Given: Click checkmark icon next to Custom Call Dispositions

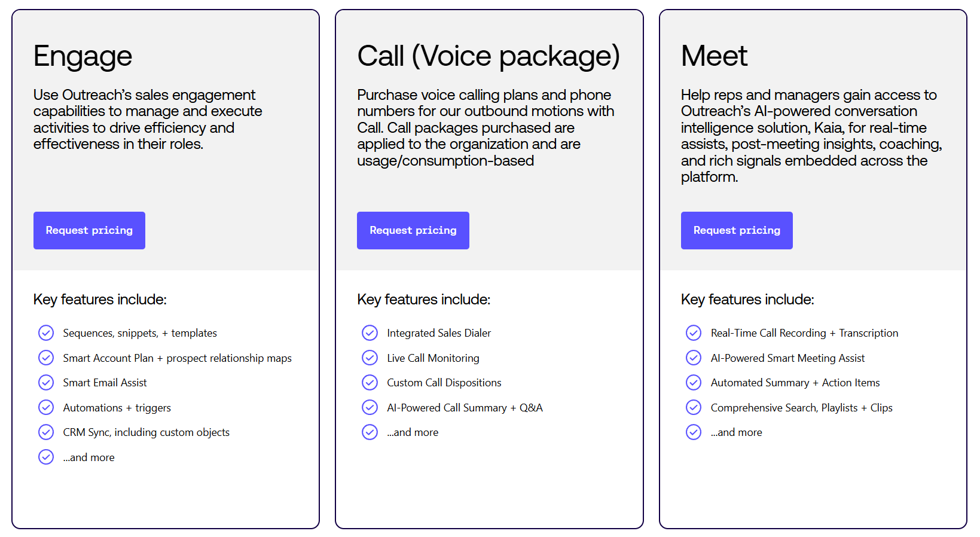Looking at the screenshot, I should [370, 382].
